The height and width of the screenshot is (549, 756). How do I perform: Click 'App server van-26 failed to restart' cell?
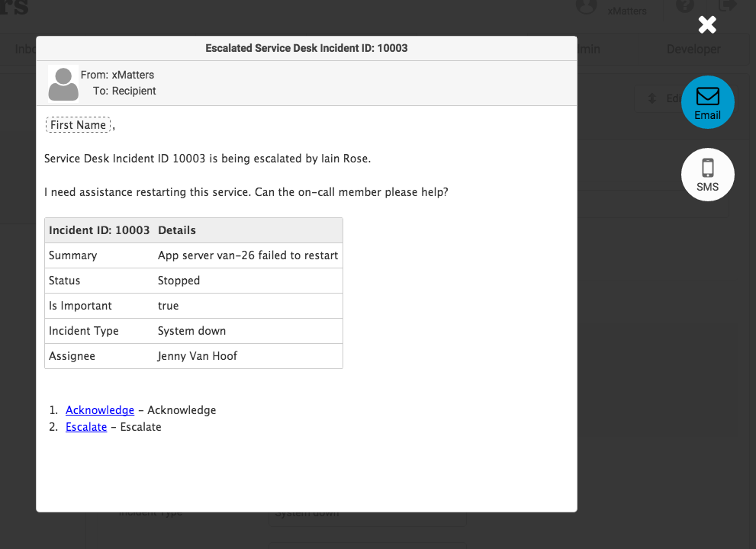248,255
